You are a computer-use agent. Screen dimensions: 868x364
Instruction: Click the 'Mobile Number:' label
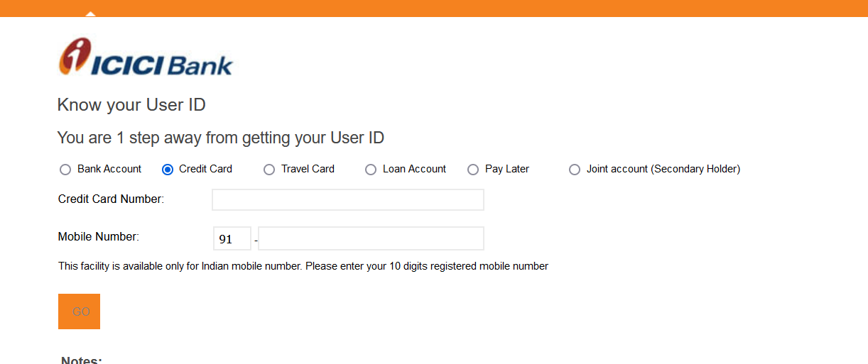click(x=99, y=237)
